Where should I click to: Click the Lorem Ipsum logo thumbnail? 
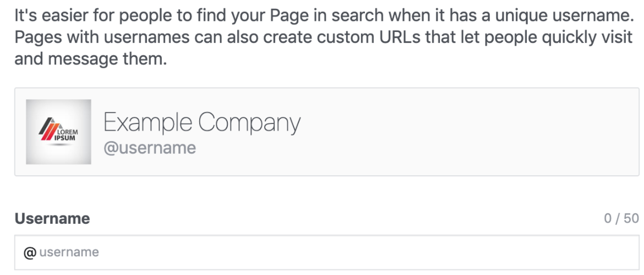pyautogui.click(x=58, y=132)
